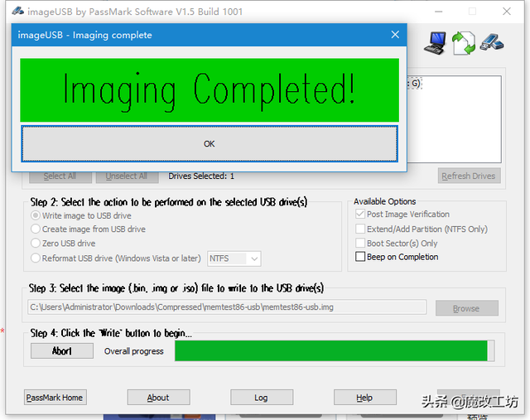530x420 pixels.
Task: Confirm with the OK button
Action: pos(210,143)
